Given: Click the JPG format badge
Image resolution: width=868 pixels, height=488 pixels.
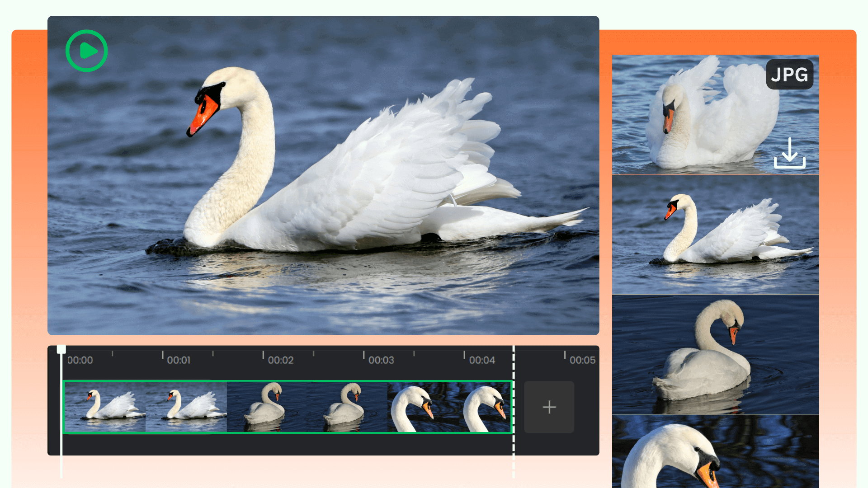Looking at the screenshot, I should click(789, 75).
